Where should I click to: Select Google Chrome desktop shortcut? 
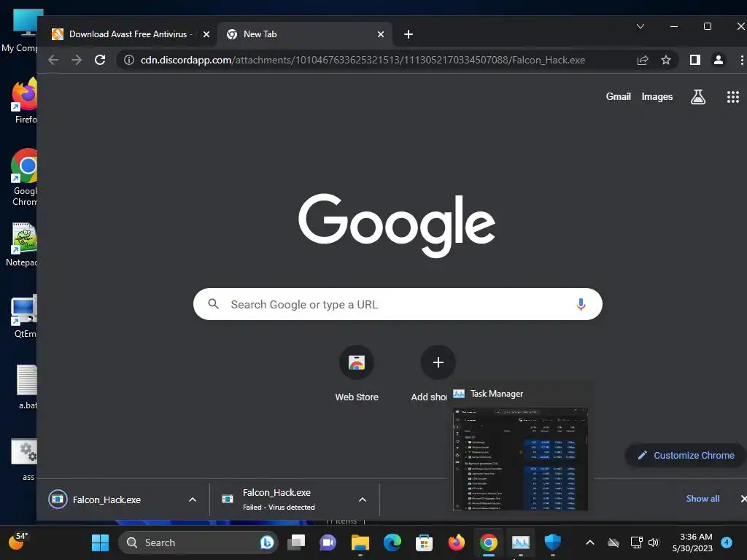pos(24,177)
